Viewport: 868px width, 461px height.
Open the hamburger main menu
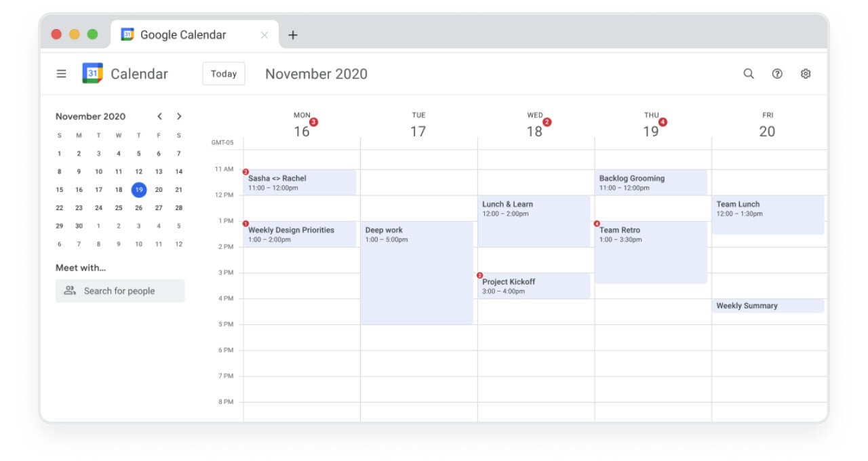coord(61,74)
